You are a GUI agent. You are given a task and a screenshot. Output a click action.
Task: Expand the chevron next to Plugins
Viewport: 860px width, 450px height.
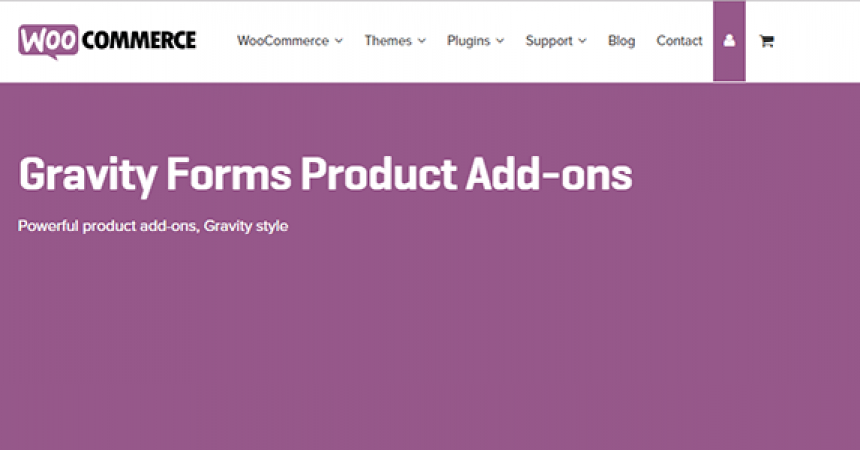pos(500,41)
